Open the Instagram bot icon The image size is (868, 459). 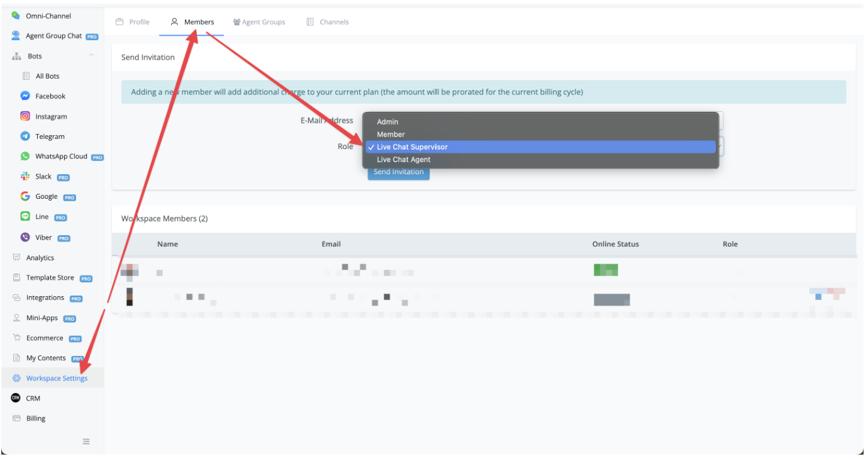(x=25, y=116)
